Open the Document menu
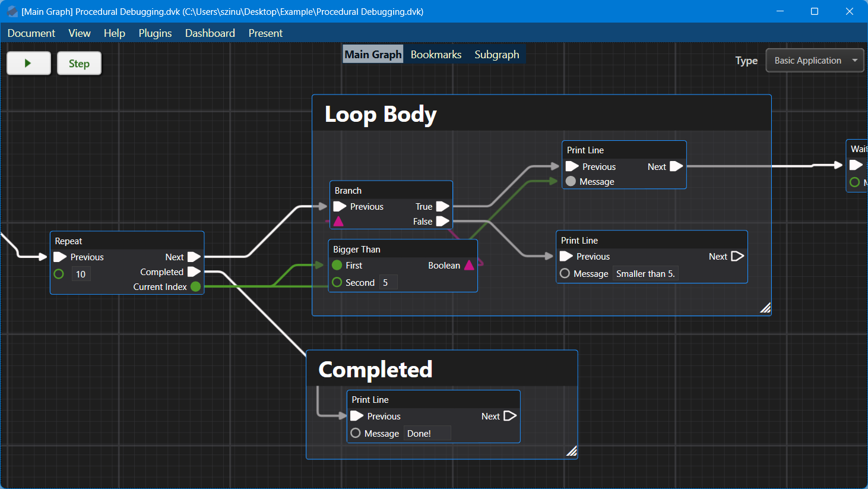Image resolution: width=868 pixels, height=489 pixels. 31,33
